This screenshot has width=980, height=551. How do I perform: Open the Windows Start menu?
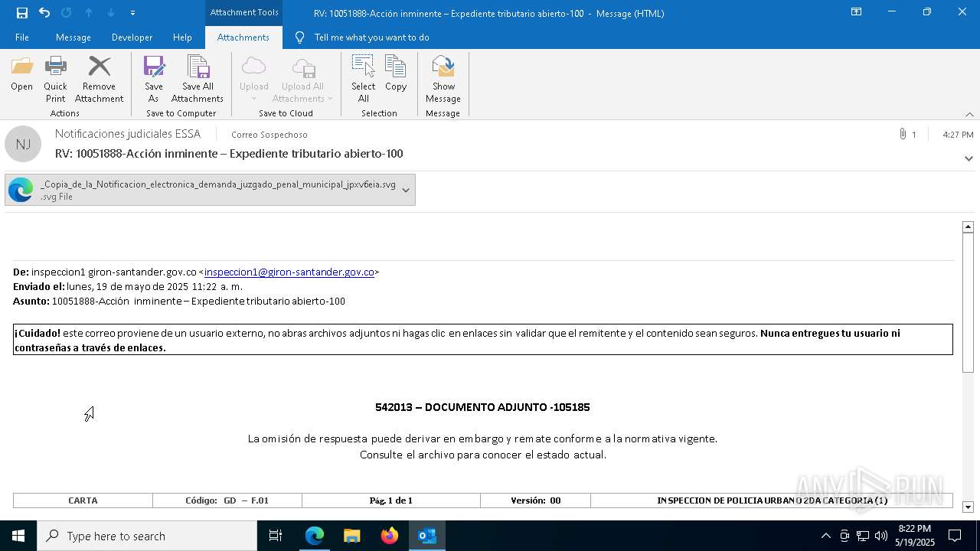(x=18, y=536)
